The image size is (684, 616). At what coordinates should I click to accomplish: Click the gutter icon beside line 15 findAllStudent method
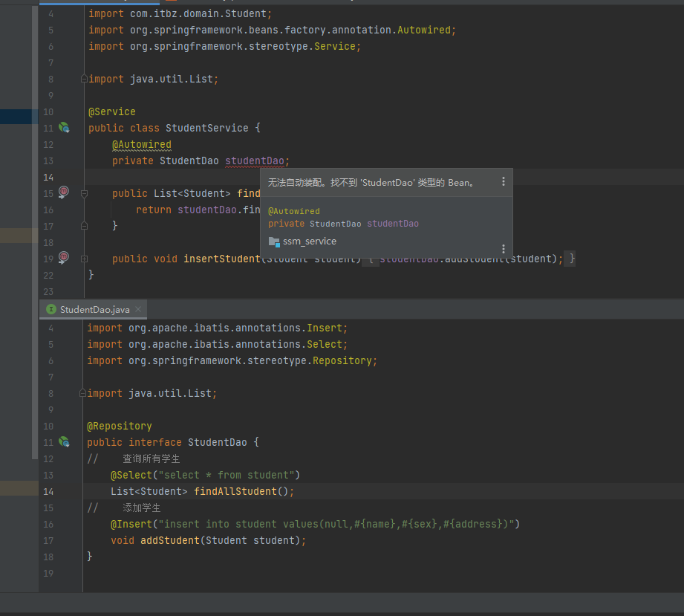(x=64, y=192)
